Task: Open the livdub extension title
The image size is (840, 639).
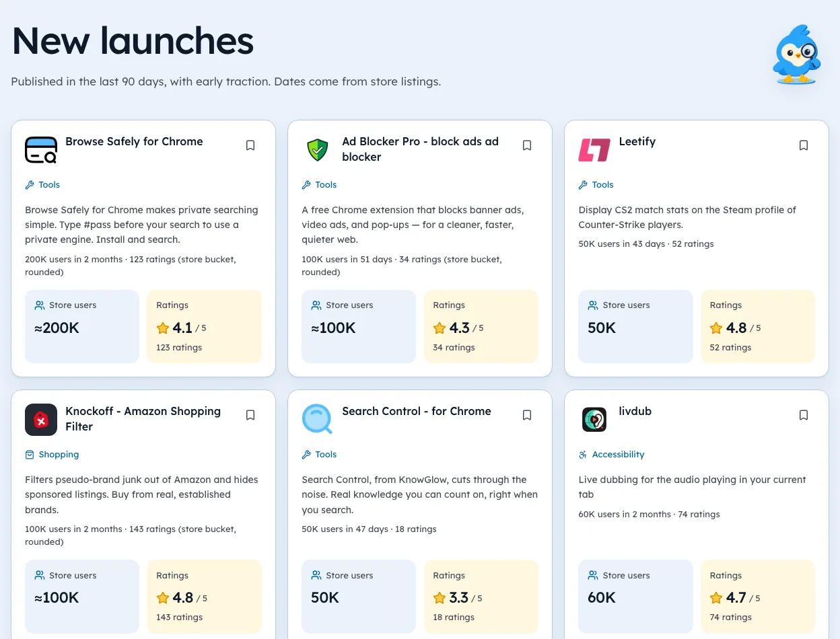Action: point(635,411)
